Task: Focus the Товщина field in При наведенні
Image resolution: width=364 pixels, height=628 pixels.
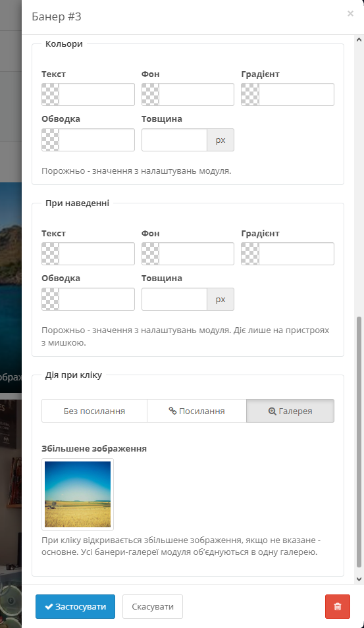Action: (x=174, y=299)
